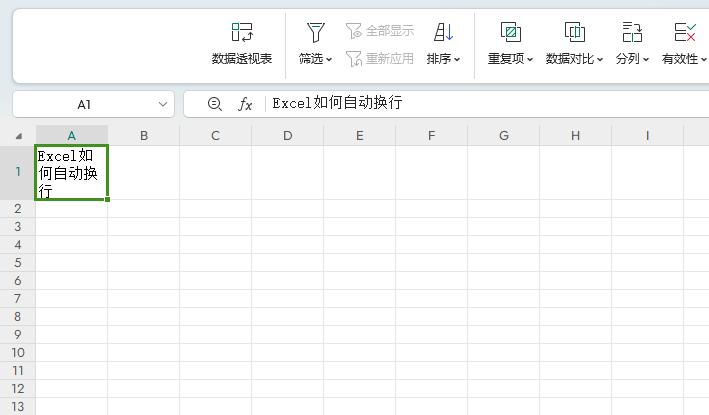Select column B header
Viewport: 709px width, 415px height.
(144, 136)
